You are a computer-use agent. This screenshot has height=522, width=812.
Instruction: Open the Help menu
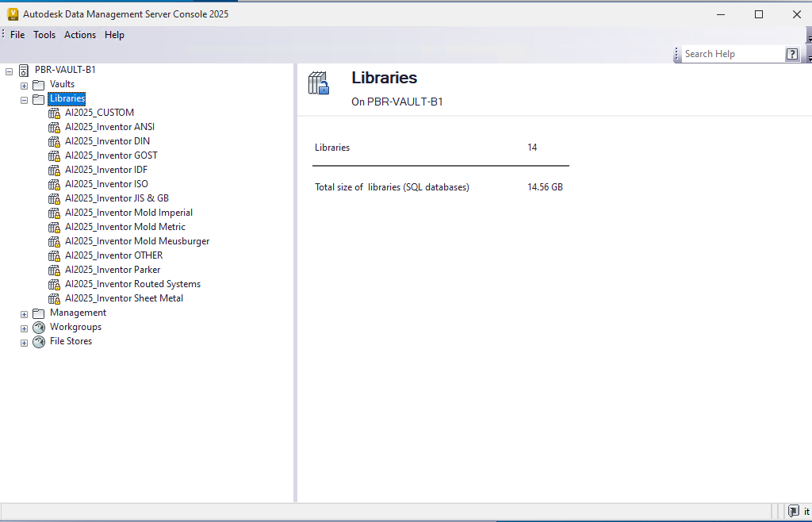tap(114, 35)
